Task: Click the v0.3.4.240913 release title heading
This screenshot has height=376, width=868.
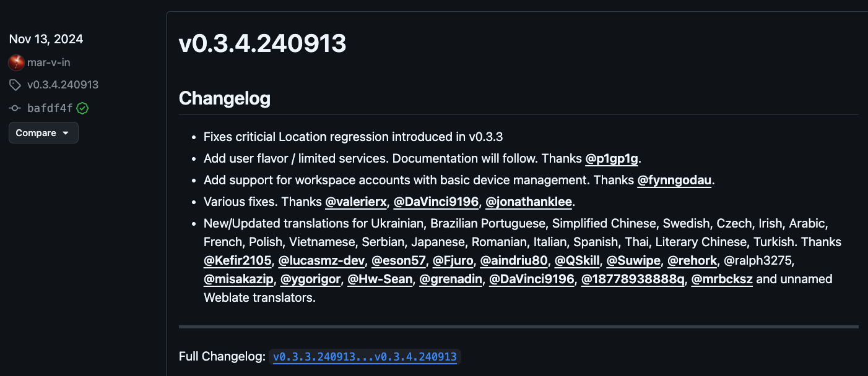Action: pos(263,44)
